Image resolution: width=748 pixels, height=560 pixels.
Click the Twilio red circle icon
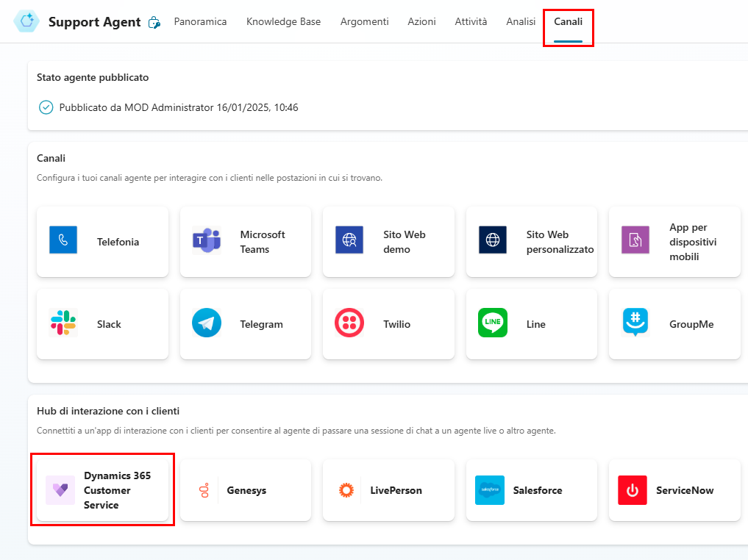[349, 323]
